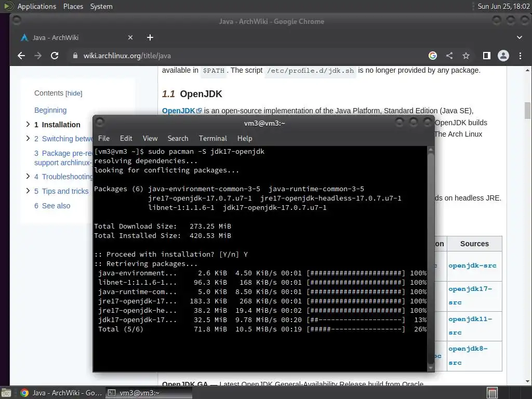Go back with Chrome's back arrow
Screen dimensions: 532x399
pyautogui.click(x=21, y=56)
